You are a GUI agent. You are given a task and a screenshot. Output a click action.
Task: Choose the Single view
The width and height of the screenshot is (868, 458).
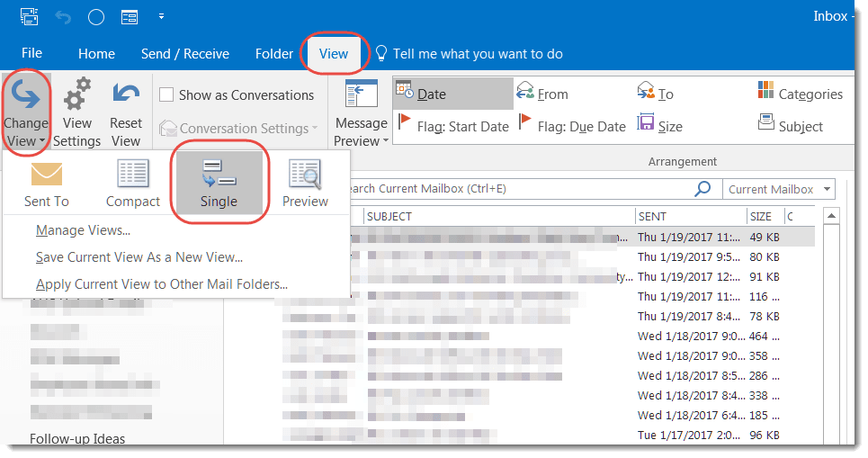[x=219, y=184]
